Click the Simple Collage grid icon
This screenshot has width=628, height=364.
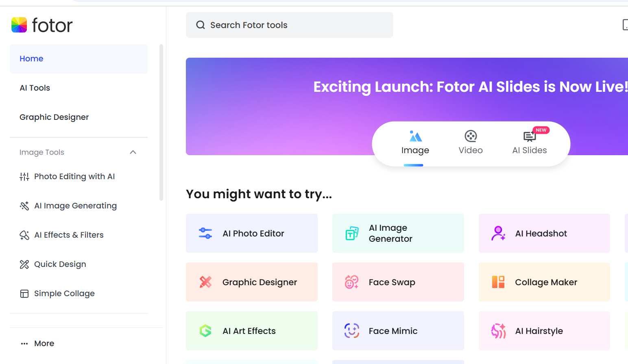click(24, 294)
